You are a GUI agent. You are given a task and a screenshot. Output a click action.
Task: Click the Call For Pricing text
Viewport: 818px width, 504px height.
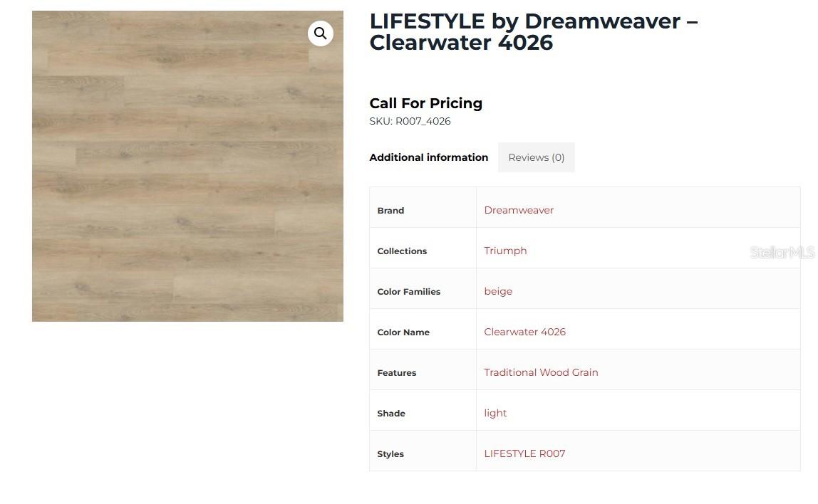pyautogui.click(x=425, y=103)
